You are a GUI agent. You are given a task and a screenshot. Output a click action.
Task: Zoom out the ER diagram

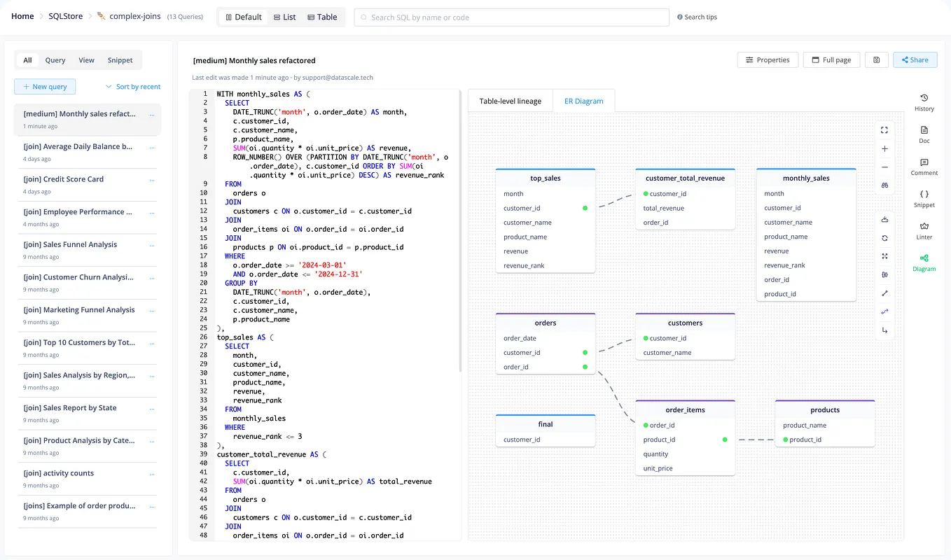click(884, 167)
